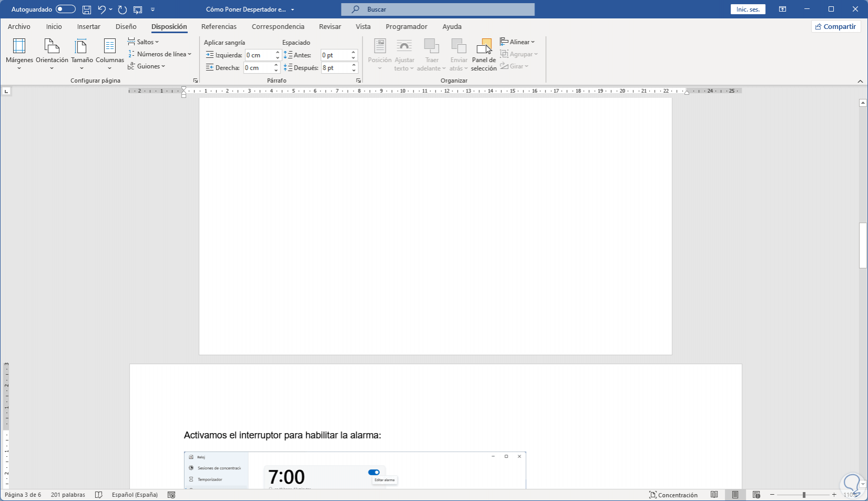This screenshot has height=501, width=868.
Task: Open the Ayuda tab
Action: click(452, 26)
